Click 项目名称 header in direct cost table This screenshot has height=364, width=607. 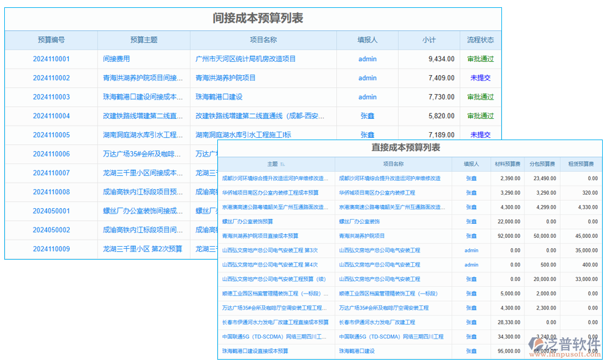tap(393, 163)
